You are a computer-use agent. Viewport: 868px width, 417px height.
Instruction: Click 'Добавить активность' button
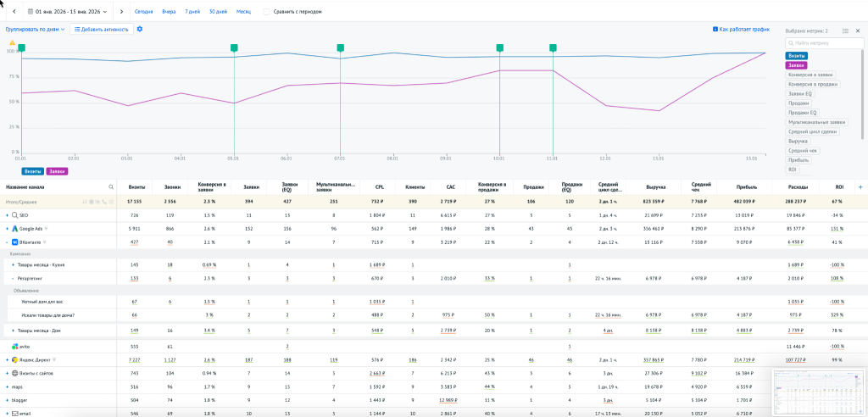(102, 29)
